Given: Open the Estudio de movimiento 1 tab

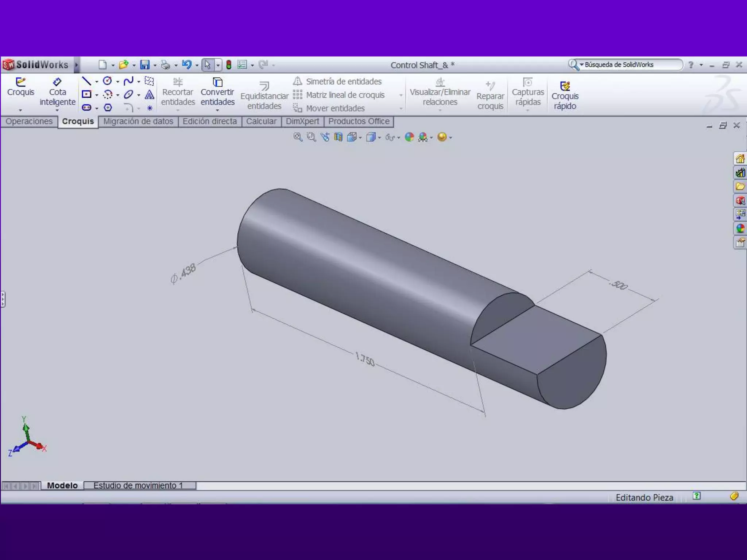Looking at the screenshot, I should click(139, 486).
